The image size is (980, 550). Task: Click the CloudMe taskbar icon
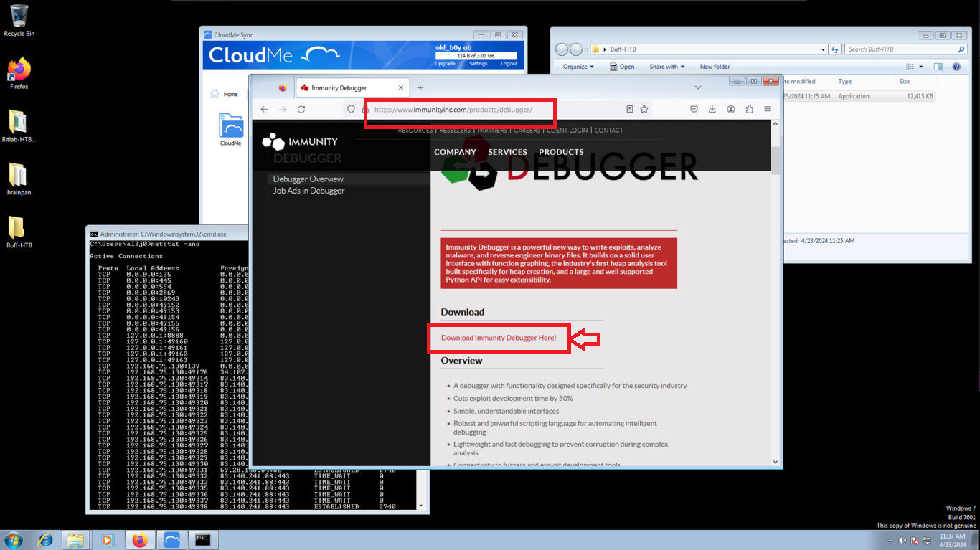tap(171, 540)
